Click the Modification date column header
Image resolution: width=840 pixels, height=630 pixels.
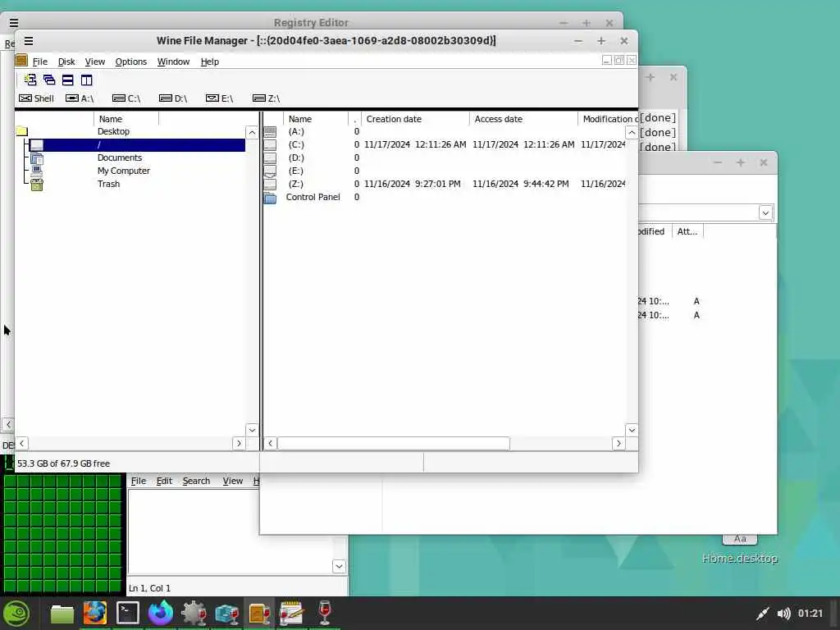[x=608, y=119]
